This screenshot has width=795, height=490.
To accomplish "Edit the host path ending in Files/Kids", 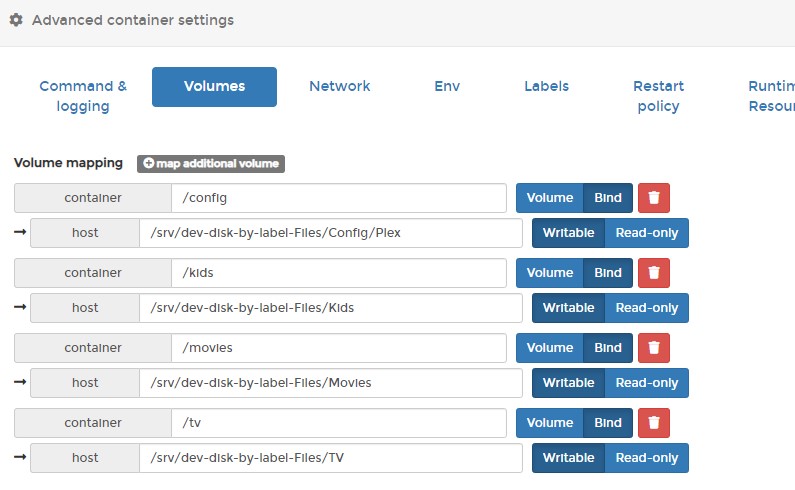I will coord(331,308).
